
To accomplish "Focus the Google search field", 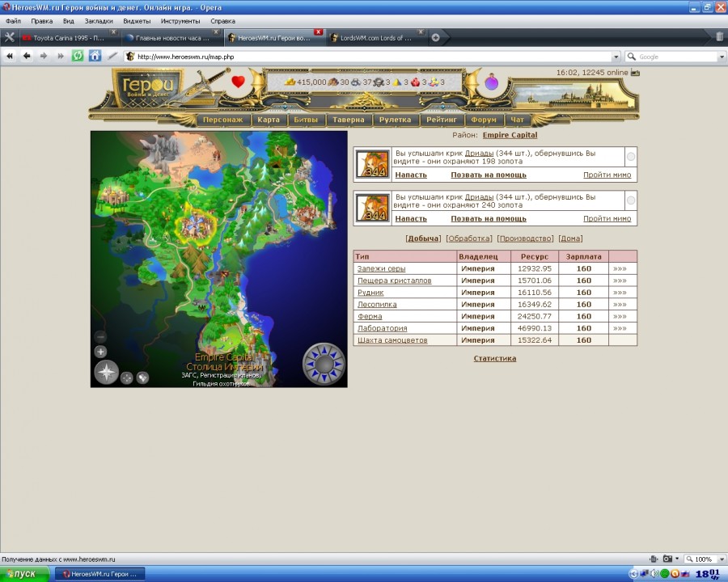I will 677,57.
